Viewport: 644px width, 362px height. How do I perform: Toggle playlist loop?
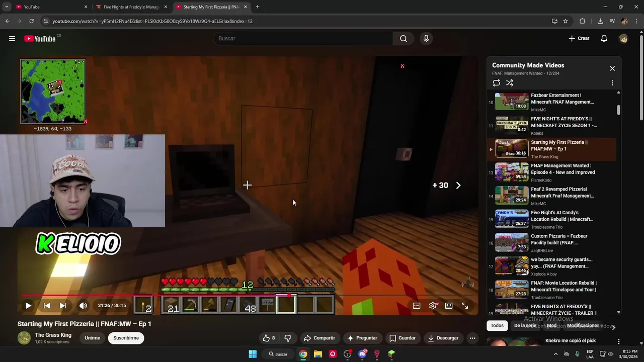point(497,83)
